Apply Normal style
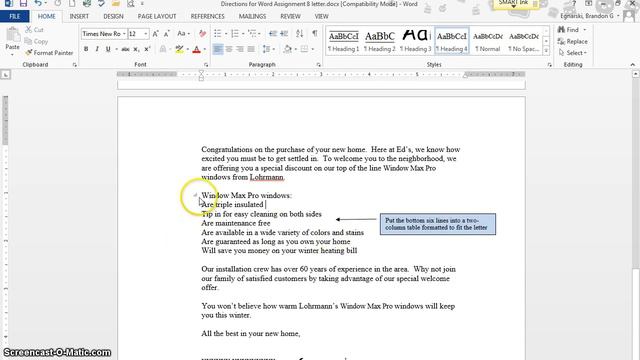 pos(488,41)
